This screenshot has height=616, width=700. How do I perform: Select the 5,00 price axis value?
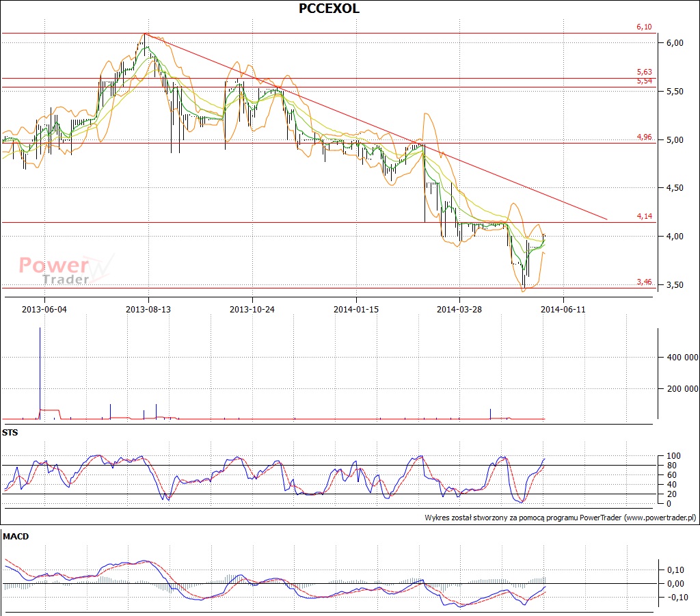tap(675, 139)
